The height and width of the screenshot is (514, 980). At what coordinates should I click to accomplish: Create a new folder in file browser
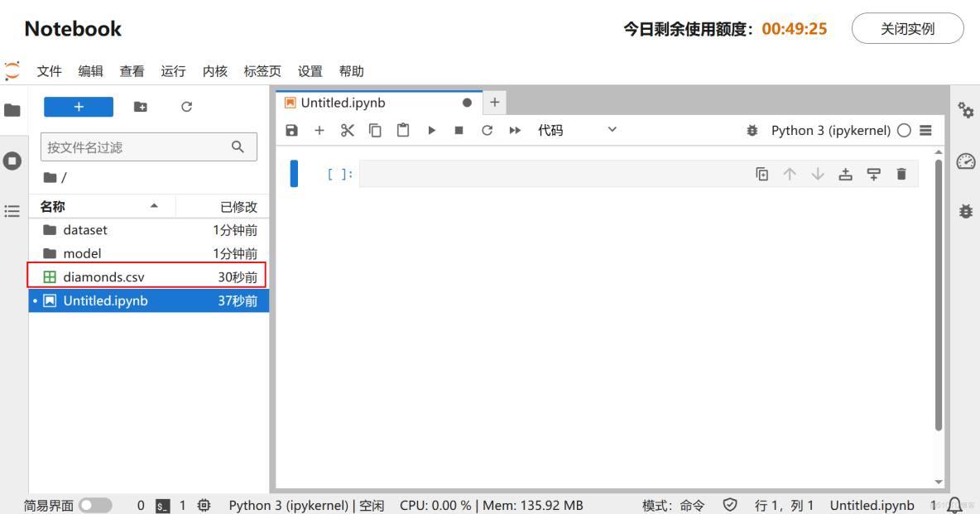(x=140, y=106)
